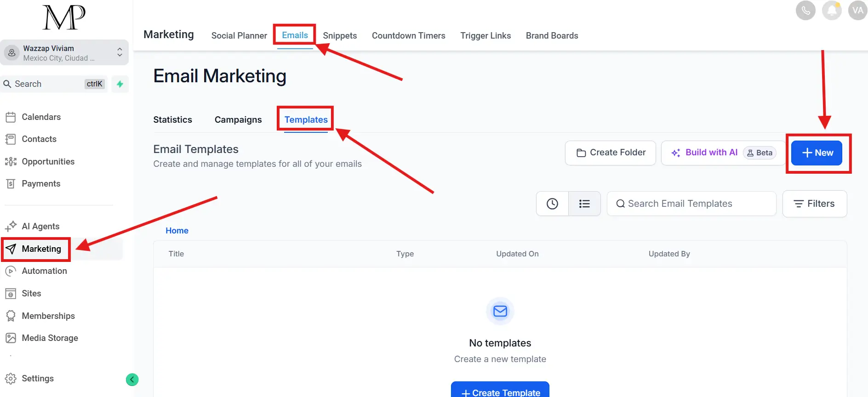The image size is (868, 397).
Task: Open Payments in the sidebar
Action: pyautogui.click(x=41, y=184)
